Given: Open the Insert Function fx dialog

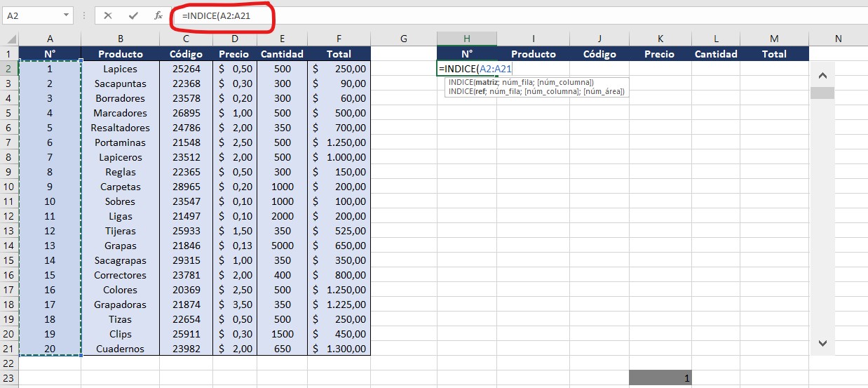Looking at the screenshot, I should coord(158,15).
